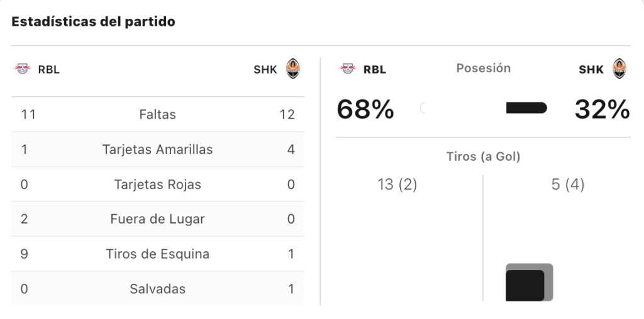Screen dimensions: 644x319
Task: Click the SHK team name above Faltas
Action: (x=265, y=70)
